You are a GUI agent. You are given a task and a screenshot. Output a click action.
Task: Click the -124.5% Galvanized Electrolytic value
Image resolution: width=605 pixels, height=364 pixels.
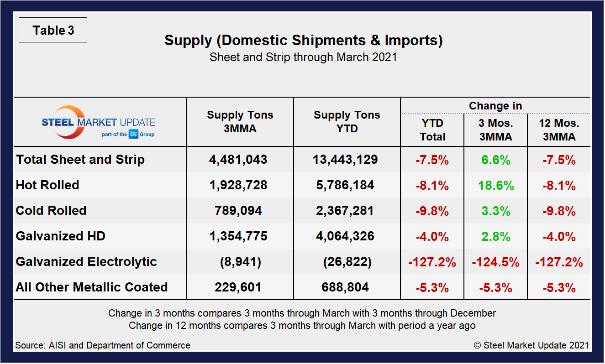[495, 262]
